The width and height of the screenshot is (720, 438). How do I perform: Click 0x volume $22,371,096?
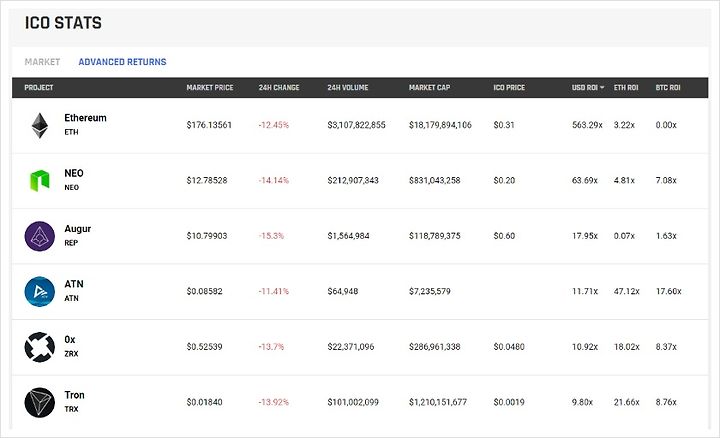351,347
